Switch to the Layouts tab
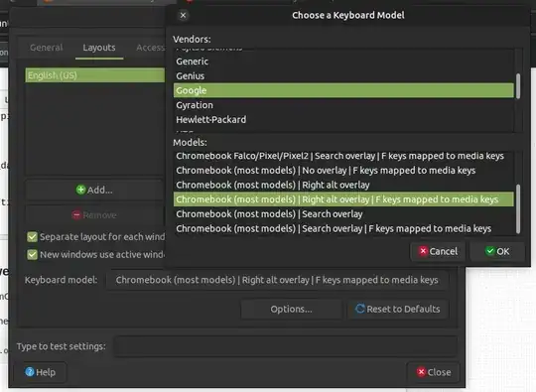The height and width of the screenshot is (392, 536). coord(99,48)
